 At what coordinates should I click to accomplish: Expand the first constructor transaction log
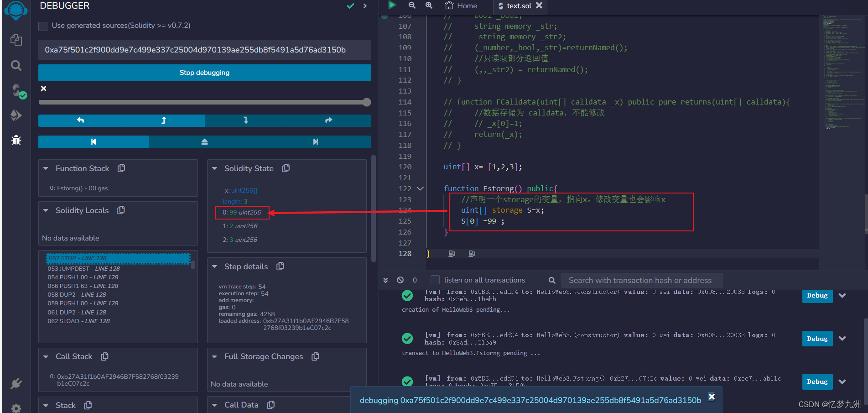click(x=842, y=296)
